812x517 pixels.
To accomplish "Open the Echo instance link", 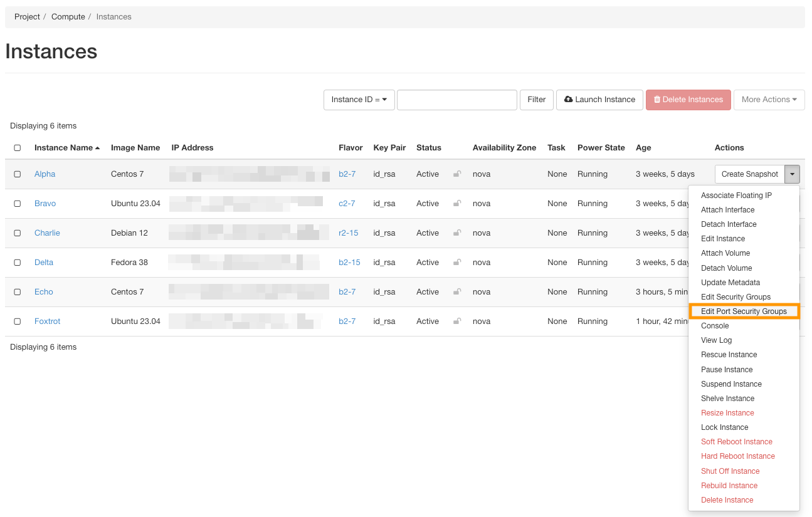I will point(44,292).
